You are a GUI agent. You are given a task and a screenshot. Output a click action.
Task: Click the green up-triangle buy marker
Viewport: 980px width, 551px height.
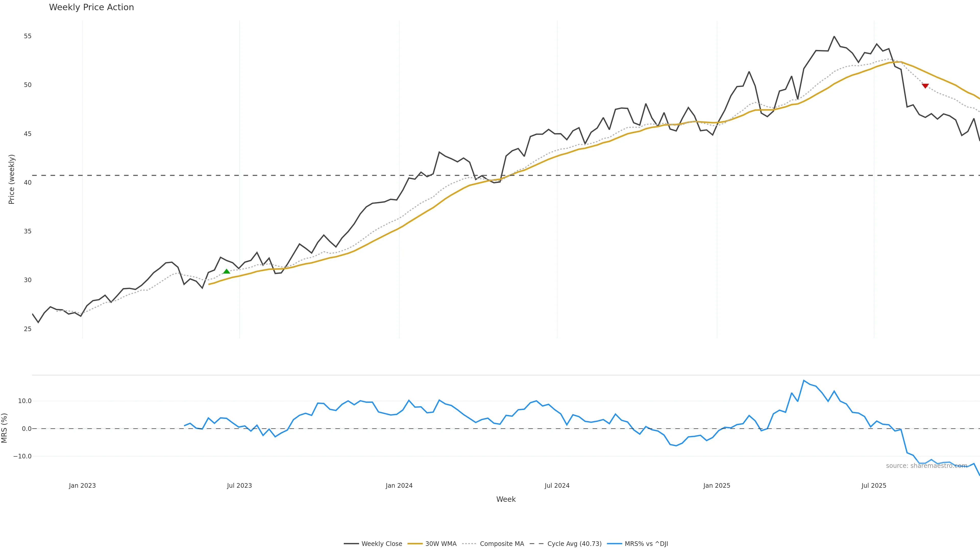click(226, 271)
